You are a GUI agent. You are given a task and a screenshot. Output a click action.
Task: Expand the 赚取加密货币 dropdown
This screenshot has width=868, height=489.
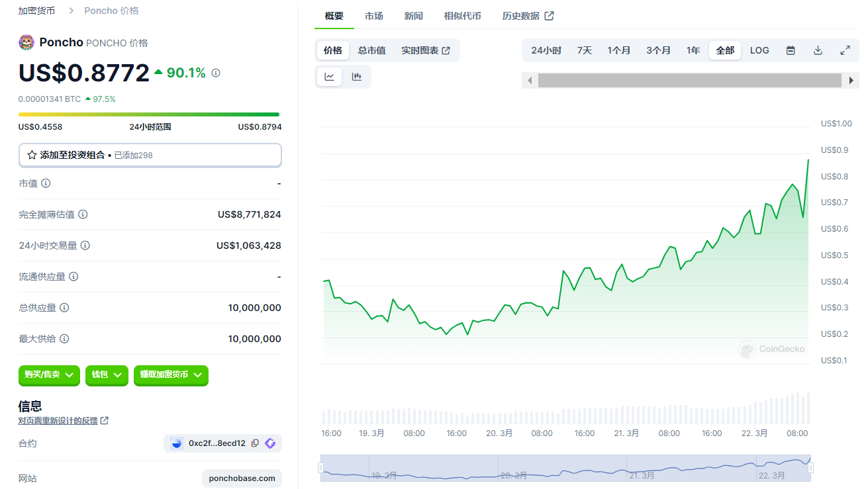171,375
